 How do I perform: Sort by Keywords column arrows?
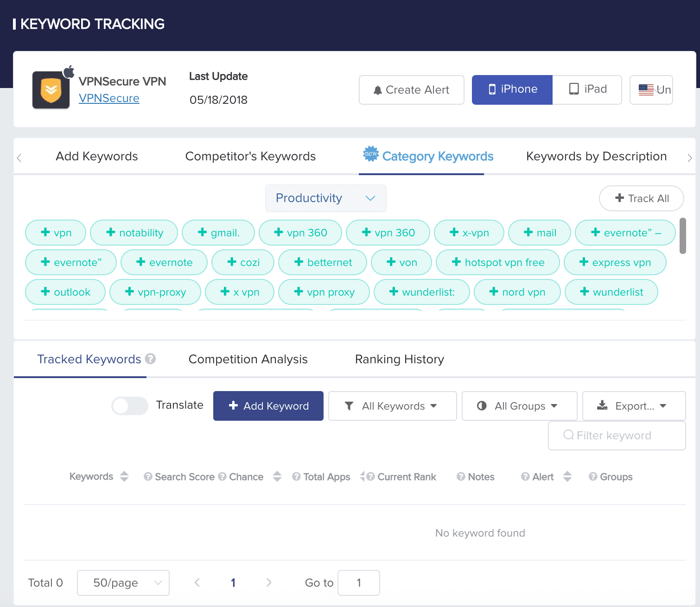(x=124, y=476)
